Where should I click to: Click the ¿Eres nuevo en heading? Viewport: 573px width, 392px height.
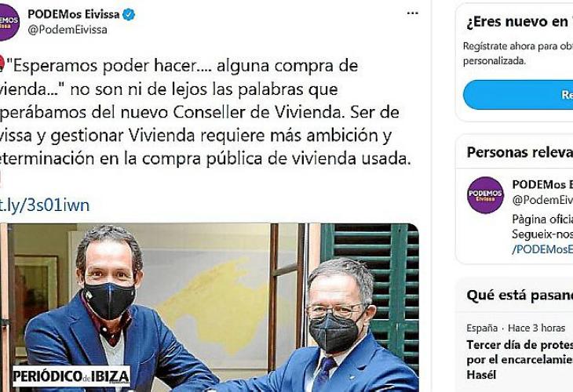click(x=520, y=22)
